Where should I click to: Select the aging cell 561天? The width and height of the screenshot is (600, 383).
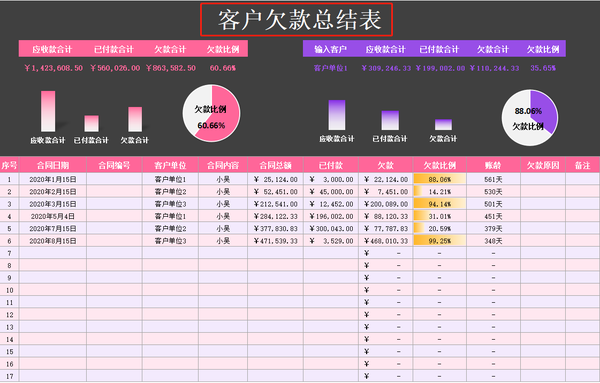(x=493, y=179)
